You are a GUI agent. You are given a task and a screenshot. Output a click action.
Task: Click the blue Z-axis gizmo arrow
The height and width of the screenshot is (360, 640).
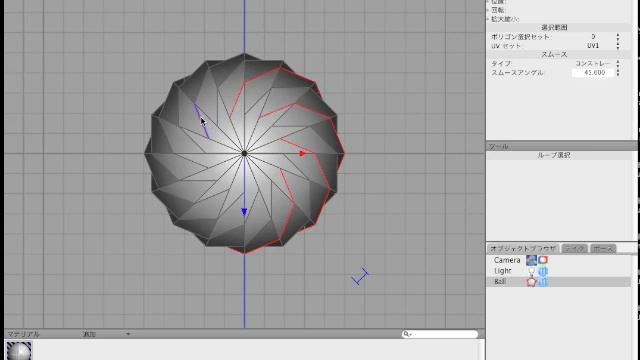(x=244, y=212)
